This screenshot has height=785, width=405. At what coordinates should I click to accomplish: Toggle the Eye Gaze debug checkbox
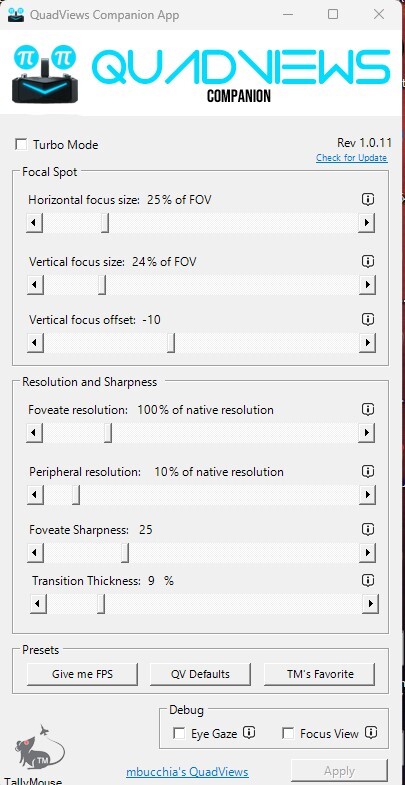tap(178, 733)
